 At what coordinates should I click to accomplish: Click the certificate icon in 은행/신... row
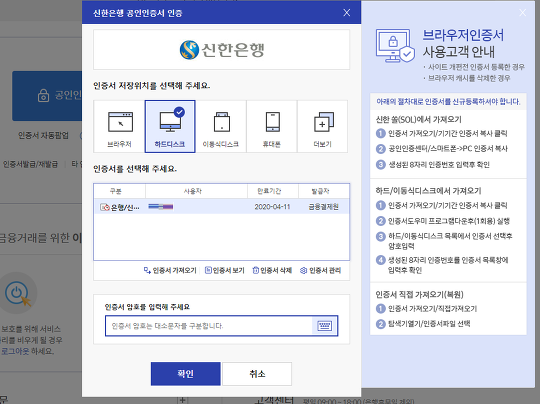(x=105, y=207)
